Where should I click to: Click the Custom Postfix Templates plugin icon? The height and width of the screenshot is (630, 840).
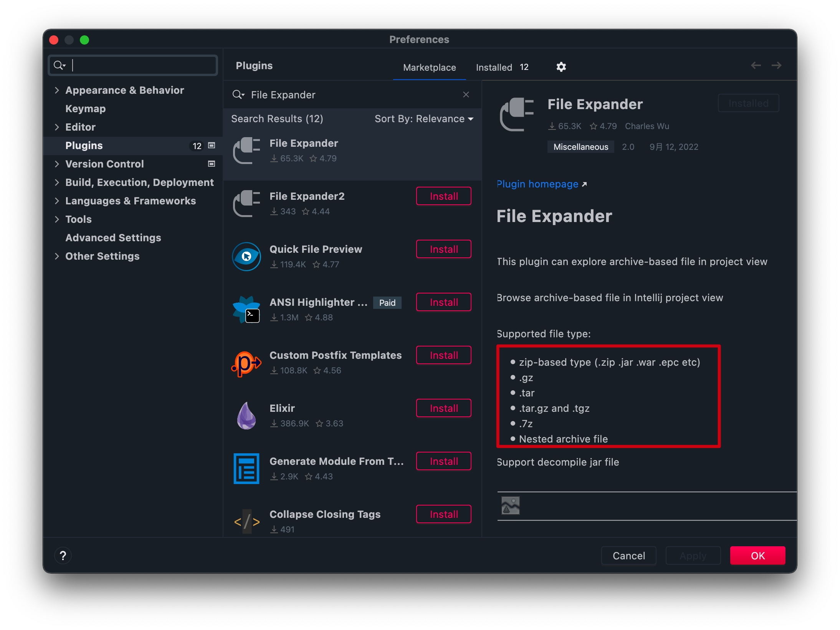tap(246, 363)
